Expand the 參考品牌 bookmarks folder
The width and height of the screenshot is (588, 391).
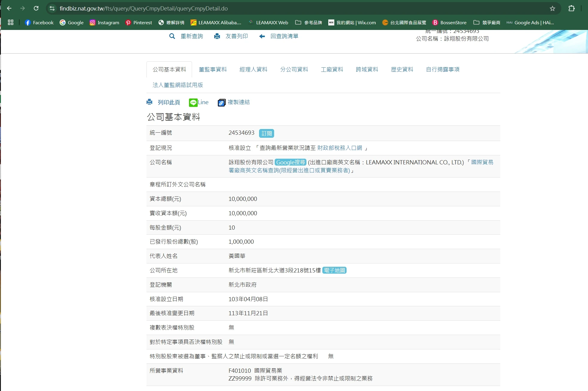click(x=309, y=22)
